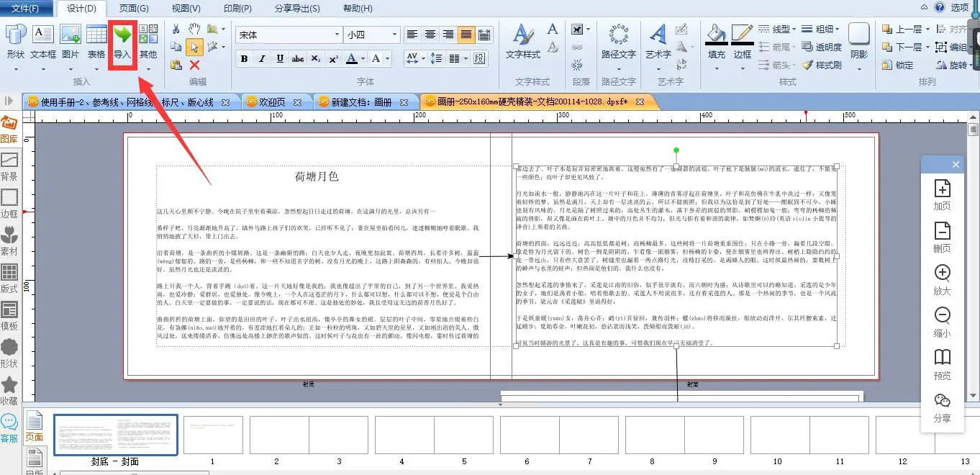
Task: Toggle bold formatting
Action: (244, 59)
